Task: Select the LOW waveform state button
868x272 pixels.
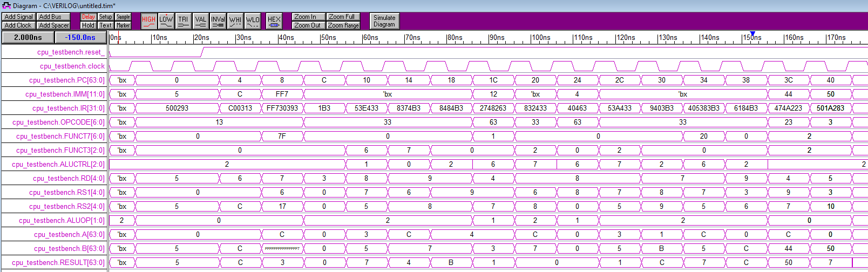Action: (166, 21)
